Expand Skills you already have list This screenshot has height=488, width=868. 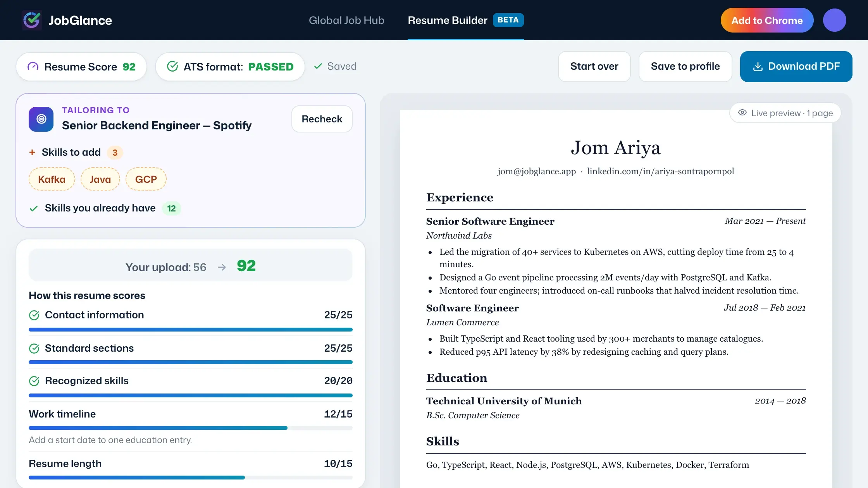[105, 208]
